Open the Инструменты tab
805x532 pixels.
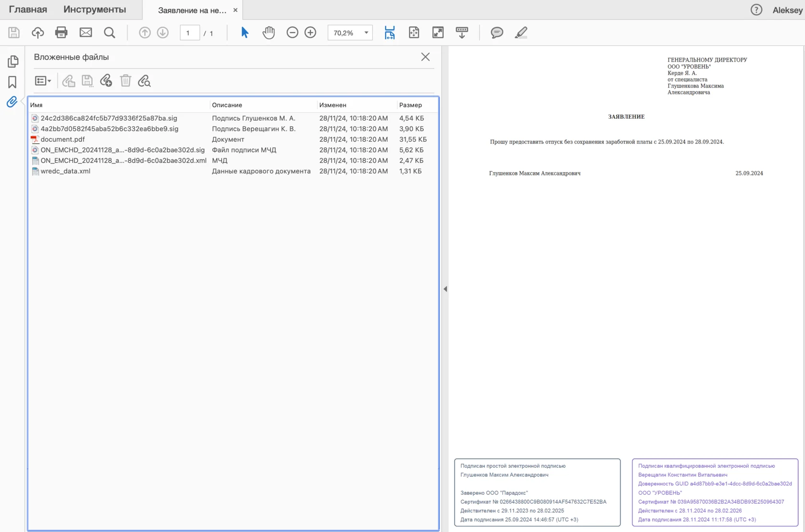[x=94, y=10]
